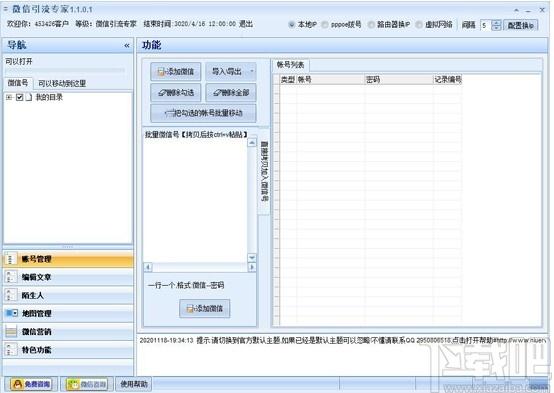Screen dimensions: 554x393
Task: Click the top 添加微信 button
Action: [176, 72]
